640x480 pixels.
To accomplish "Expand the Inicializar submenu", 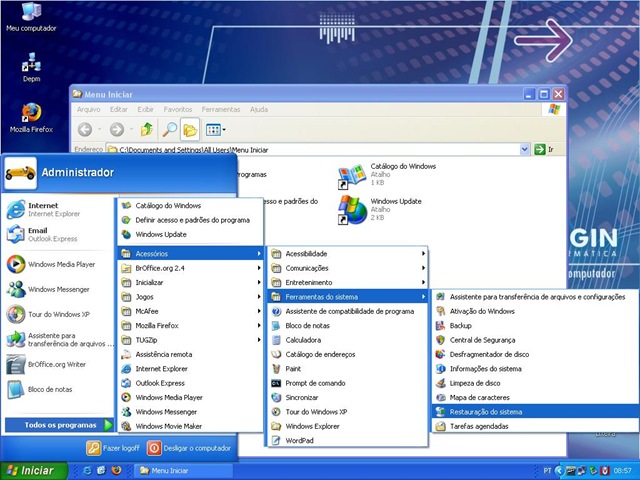I will (x=190, y=282).
